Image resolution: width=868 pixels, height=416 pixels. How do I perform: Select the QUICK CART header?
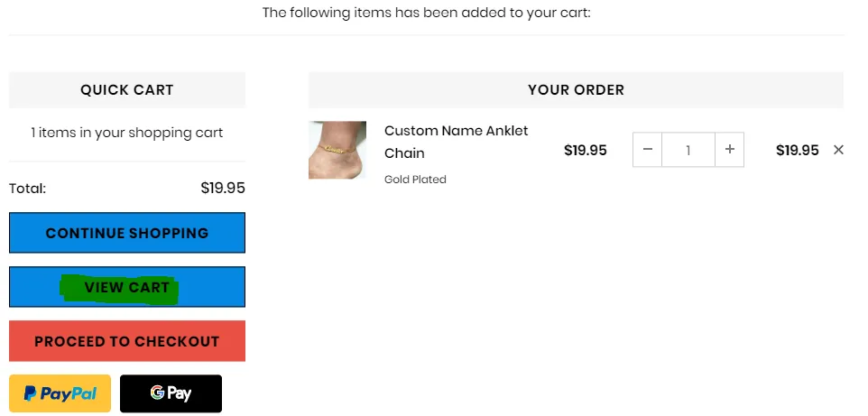coord(126,89)
